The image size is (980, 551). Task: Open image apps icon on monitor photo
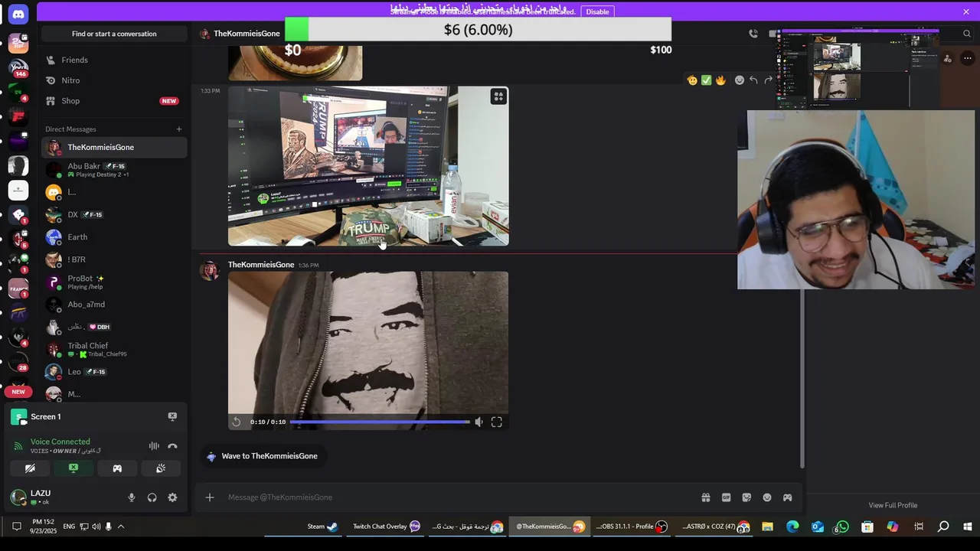[498, 96]
